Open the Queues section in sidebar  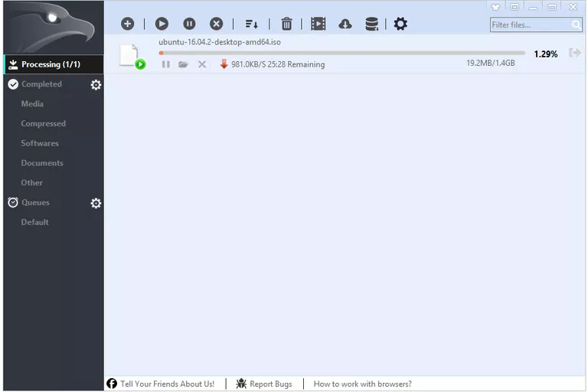[x=35, y=202]
